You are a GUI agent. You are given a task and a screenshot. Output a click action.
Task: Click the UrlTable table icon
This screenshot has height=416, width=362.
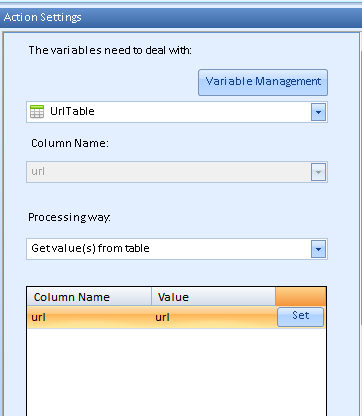[x=37, y=111]
